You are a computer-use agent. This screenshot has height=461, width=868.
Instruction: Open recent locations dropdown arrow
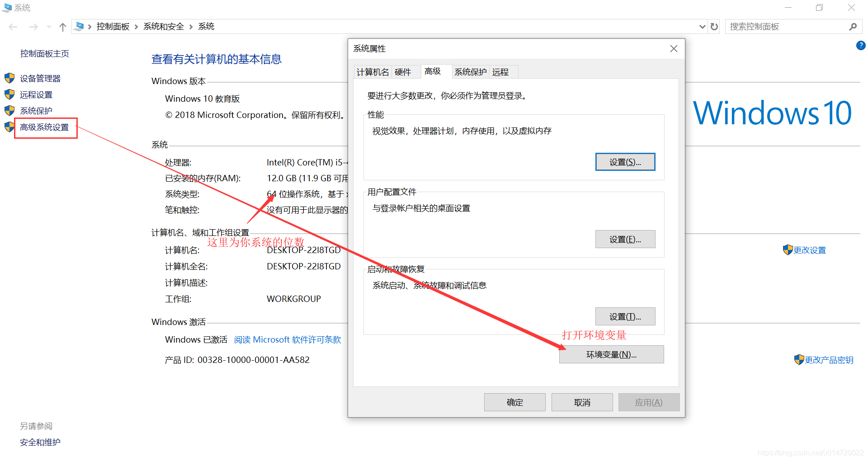(x=49, y=27)
